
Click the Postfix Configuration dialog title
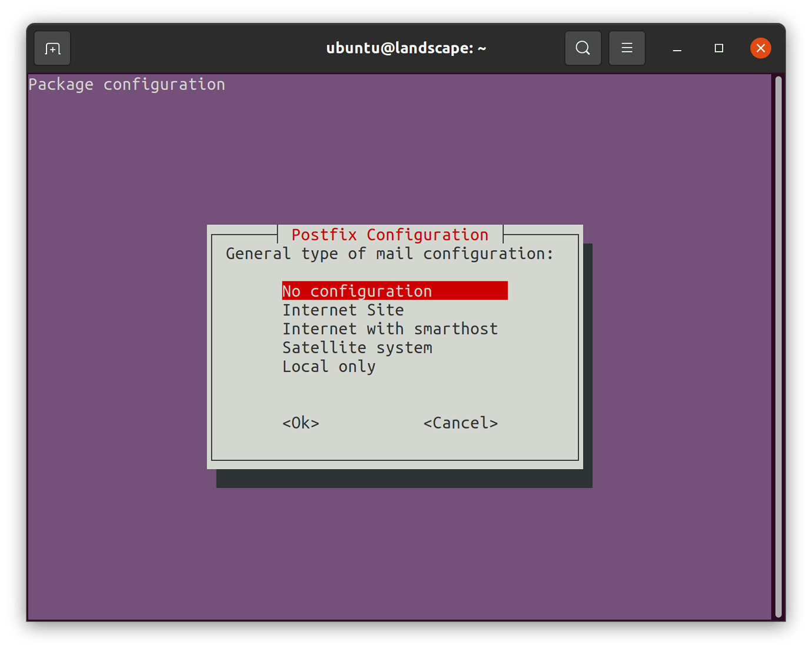click(x=390, y=235)
